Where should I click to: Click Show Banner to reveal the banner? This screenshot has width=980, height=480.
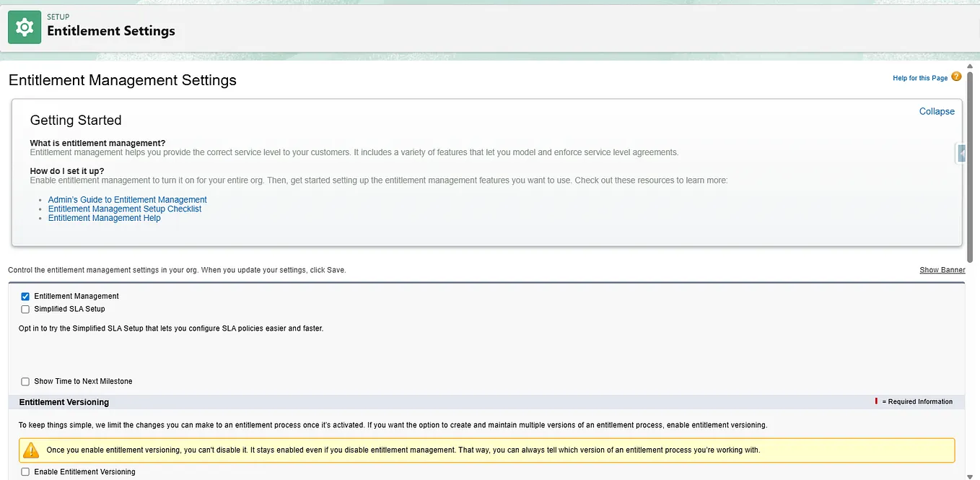pos(942,269)
